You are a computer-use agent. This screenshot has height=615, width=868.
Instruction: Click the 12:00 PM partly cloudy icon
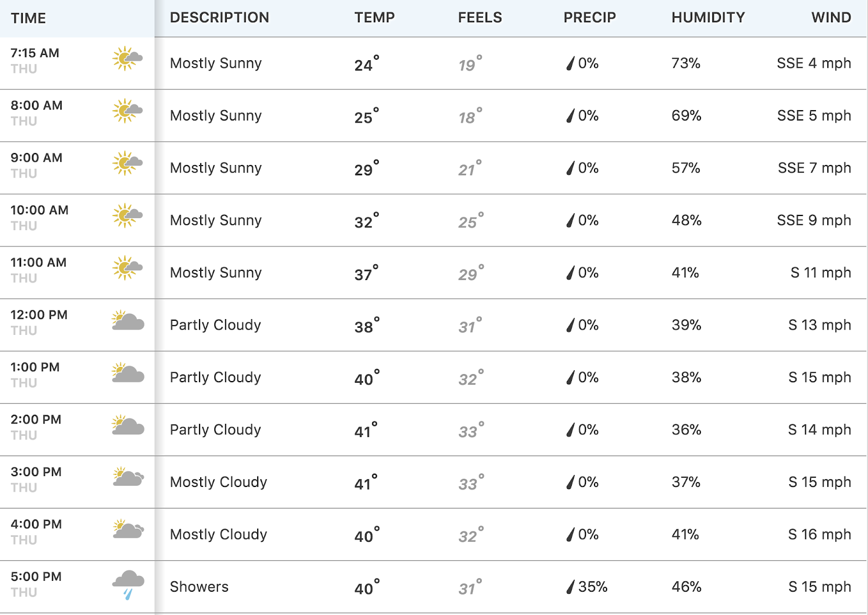[128, 320]
